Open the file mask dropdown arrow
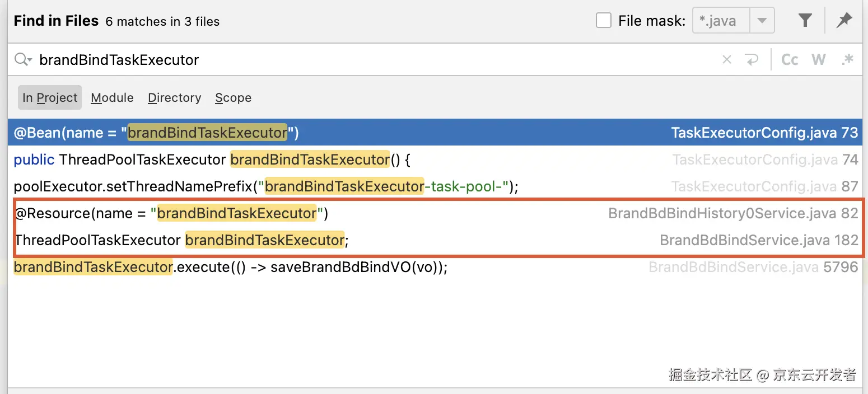Screen dimensions: 868x394 pyautogui.click(x=762, y=21)
